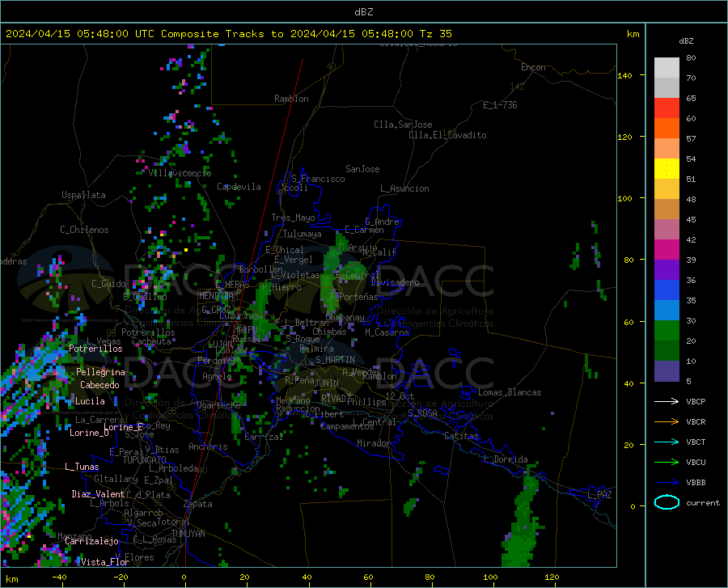Select the light gray swatch below 80
The width and height of the screenshot is (728, 588).
pos(667,68)
